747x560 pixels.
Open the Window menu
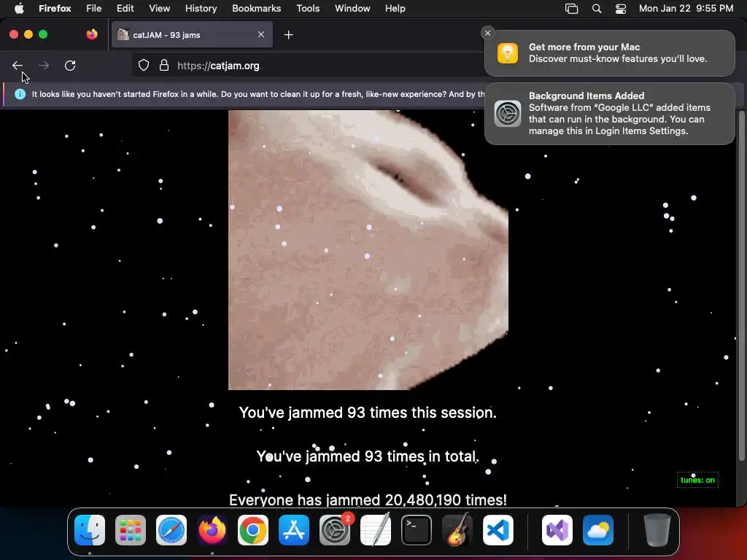click(352, 8)
